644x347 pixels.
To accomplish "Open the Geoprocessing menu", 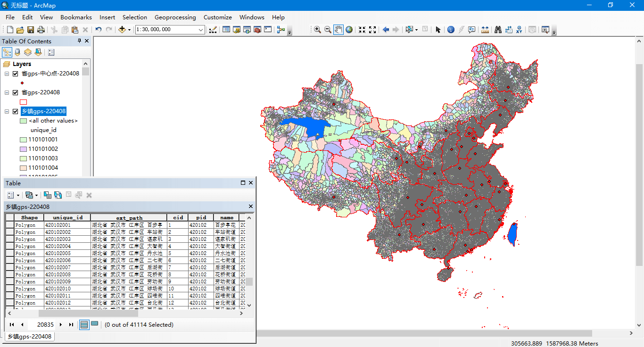I will coord(175,17).
